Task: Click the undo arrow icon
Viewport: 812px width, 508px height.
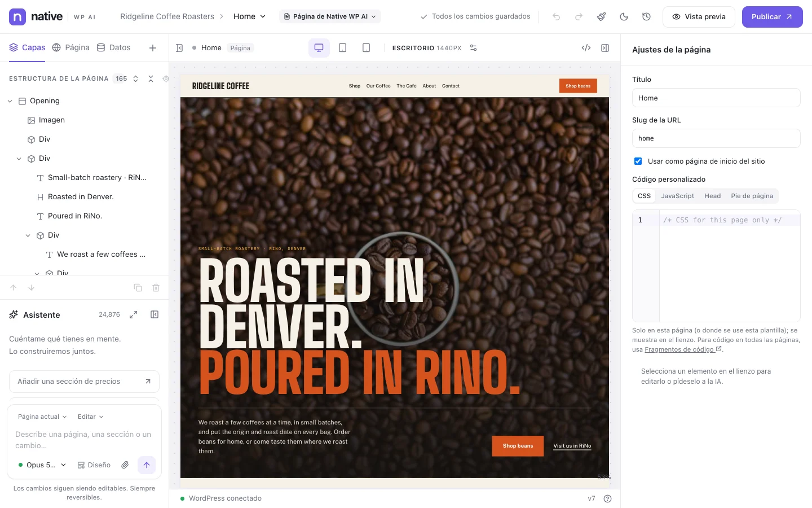Action: pyautogui.click(x=556, y=17)
